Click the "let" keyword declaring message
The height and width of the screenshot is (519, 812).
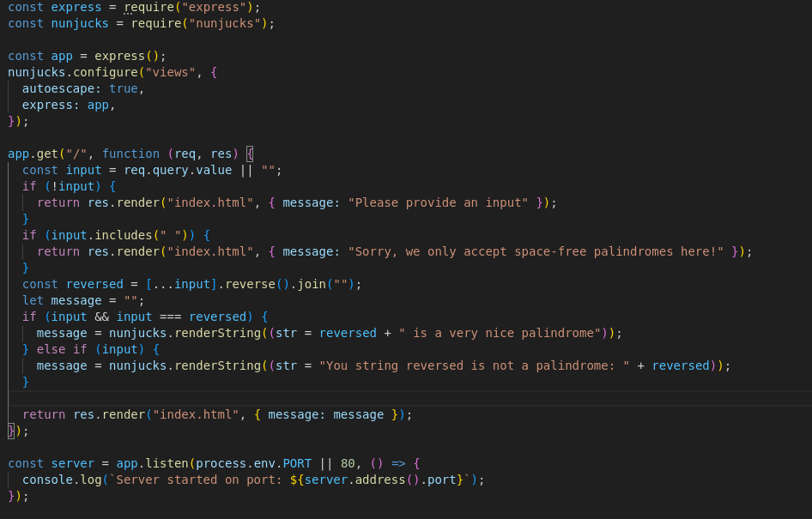[33, 300]
